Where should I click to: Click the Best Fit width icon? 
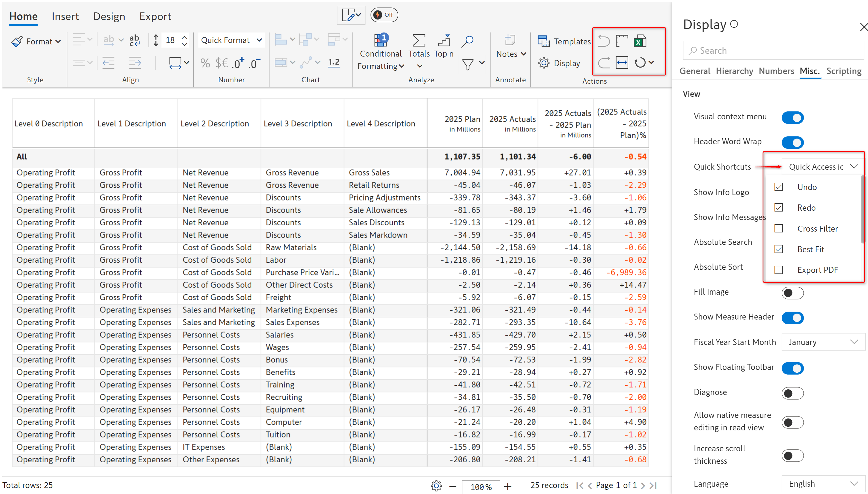622,63
